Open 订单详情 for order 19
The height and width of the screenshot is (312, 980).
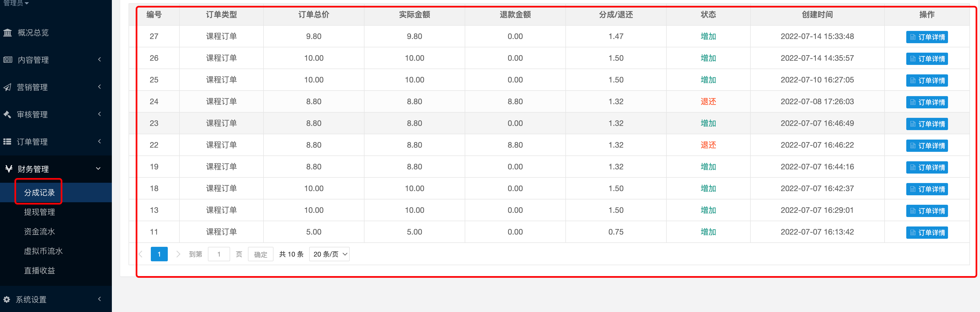tap(927, 167)
